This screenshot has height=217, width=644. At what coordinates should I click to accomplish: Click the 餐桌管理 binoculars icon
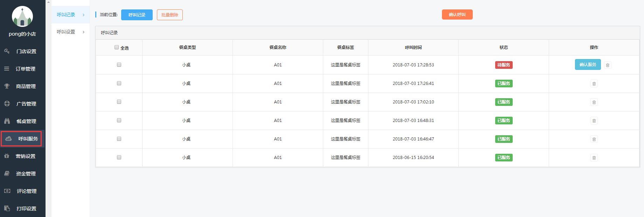tap(7, 121)
